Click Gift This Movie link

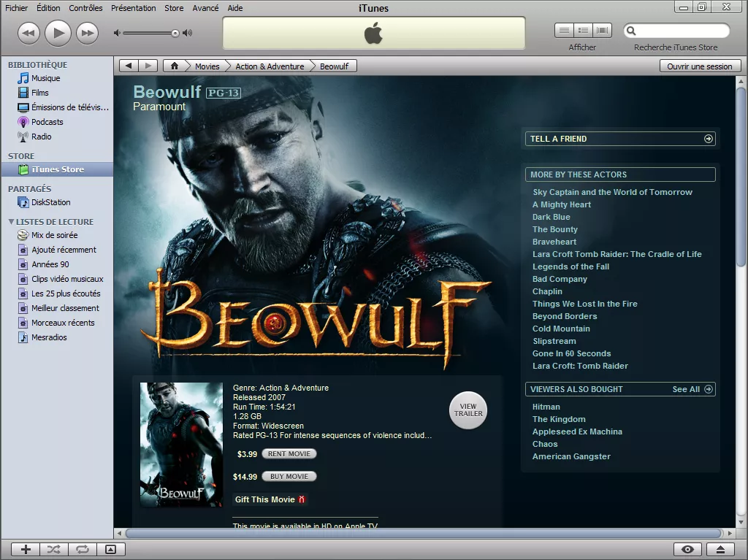click(270, 499)
